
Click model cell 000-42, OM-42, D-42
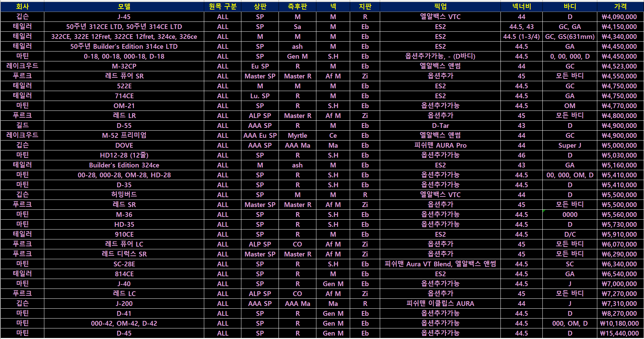pos(124,323)
